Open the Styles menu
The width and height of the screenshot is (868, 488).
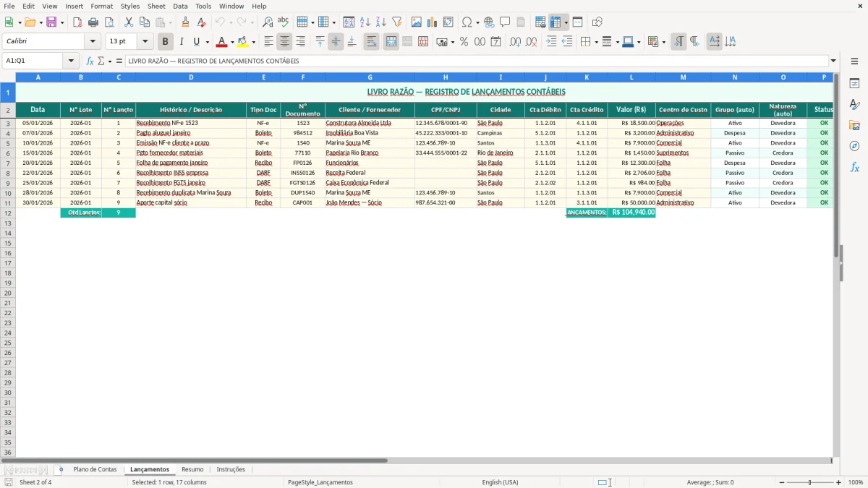[x=130, y=6]
